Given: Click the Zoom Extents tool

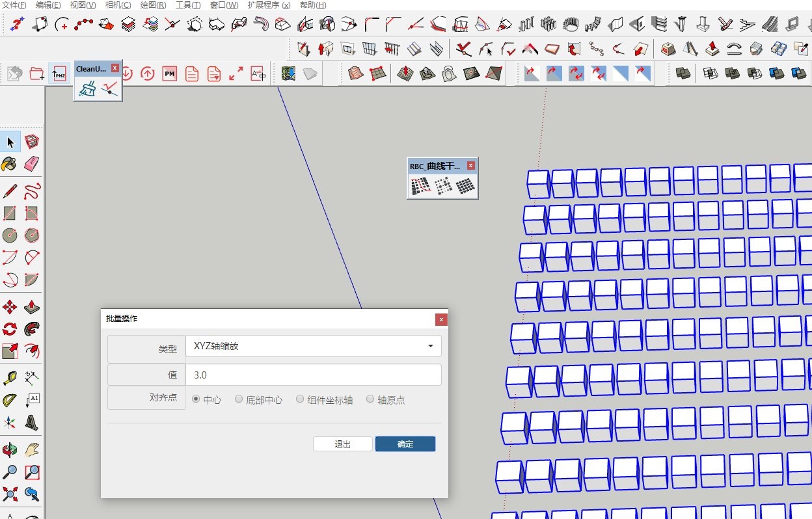Looking at the screenshot, I should click(x=10, y=494).
